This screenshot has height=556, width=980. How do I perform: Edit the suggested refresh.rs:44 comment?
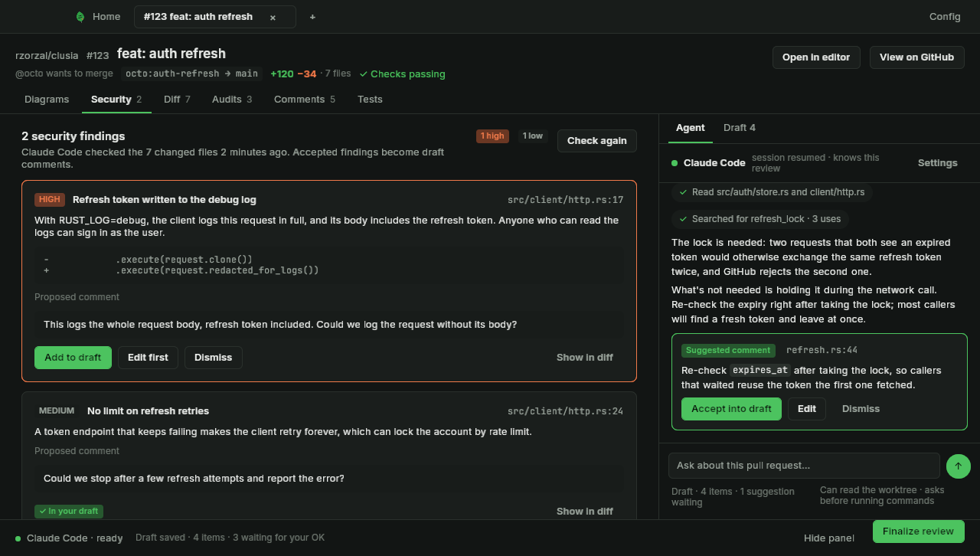coord(807,409)
